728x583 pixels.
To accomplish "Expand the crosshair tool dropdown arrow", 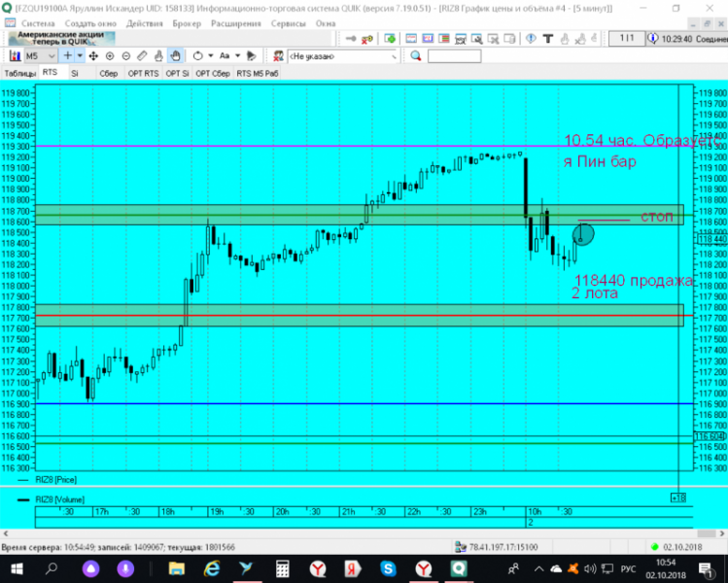I will (x=80, y=56).
